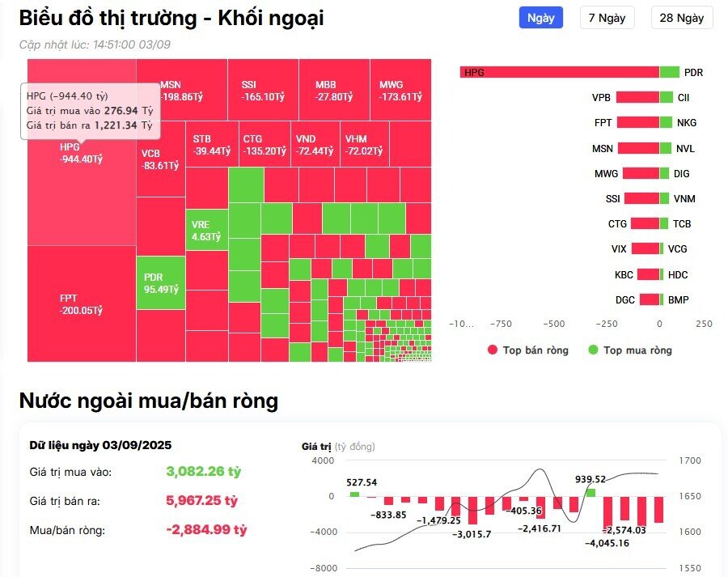The height and width of the screenshot is (577, 728).
Task: Select the green PDR tile
Action: point(159,283)
